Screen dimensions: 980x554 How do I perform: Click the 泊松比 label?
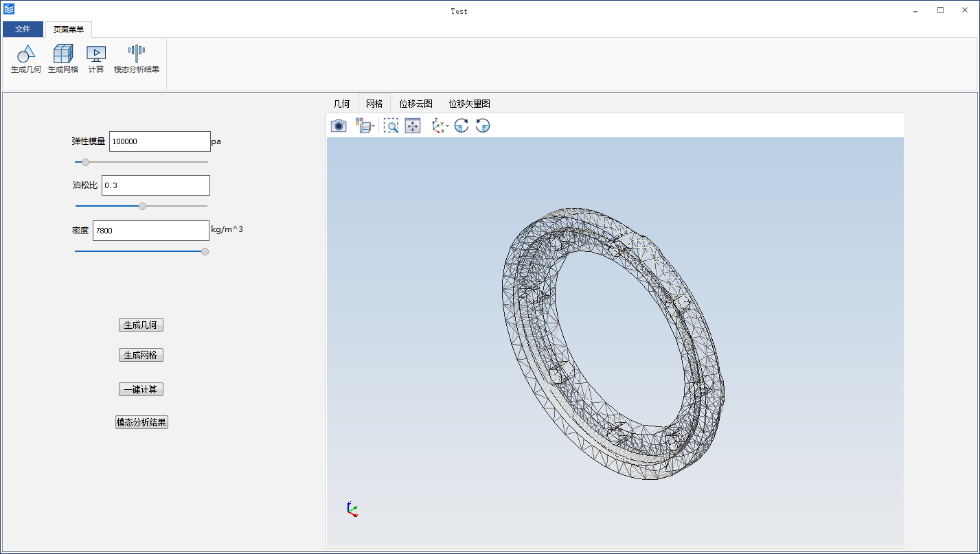85,185
